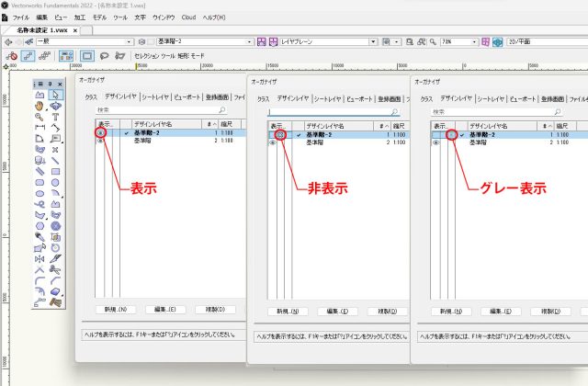Click gray column for 基準階-2 in right Organizer
The image size is (588, 386).
[x=452, y=135]
